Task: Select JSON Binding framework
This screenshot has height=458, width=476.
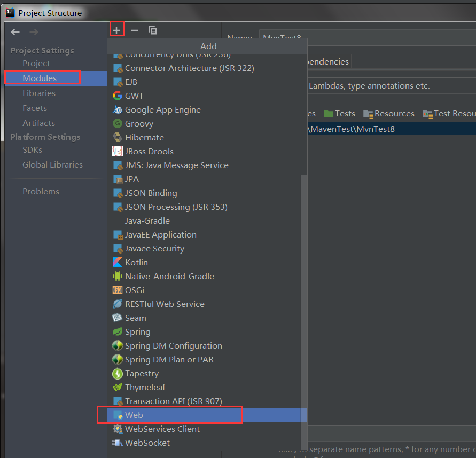Action: point(204,193)
